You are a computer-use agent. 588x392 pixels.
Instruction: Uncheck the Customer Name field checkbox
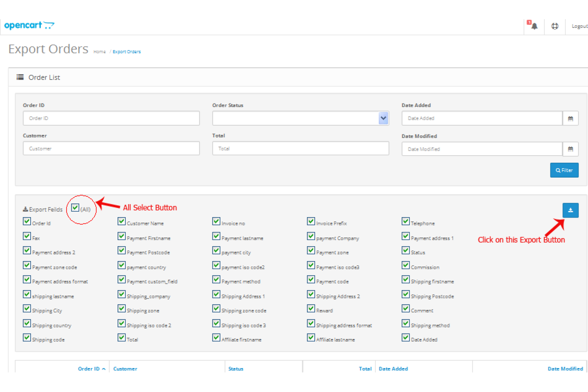pyautogui.click(x=122, y=221)
